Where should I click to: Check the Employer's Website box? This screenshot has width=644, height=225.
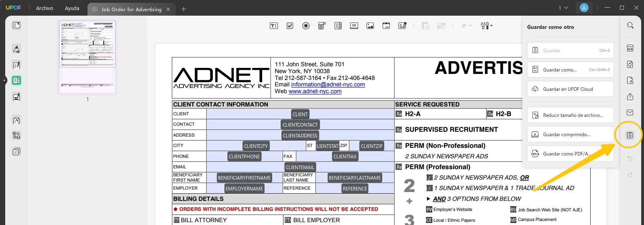click(x=429, y=209)
